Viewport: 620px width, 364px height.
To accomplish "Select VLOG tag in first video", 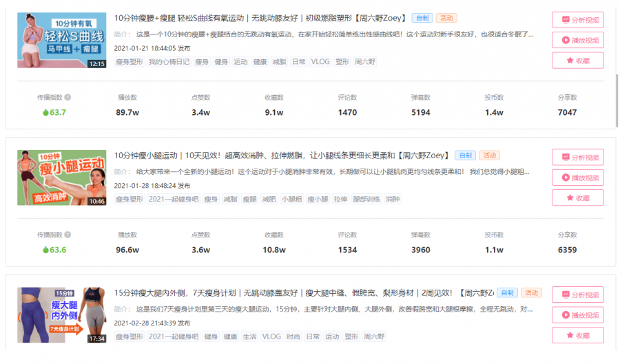I will (320, 62).
